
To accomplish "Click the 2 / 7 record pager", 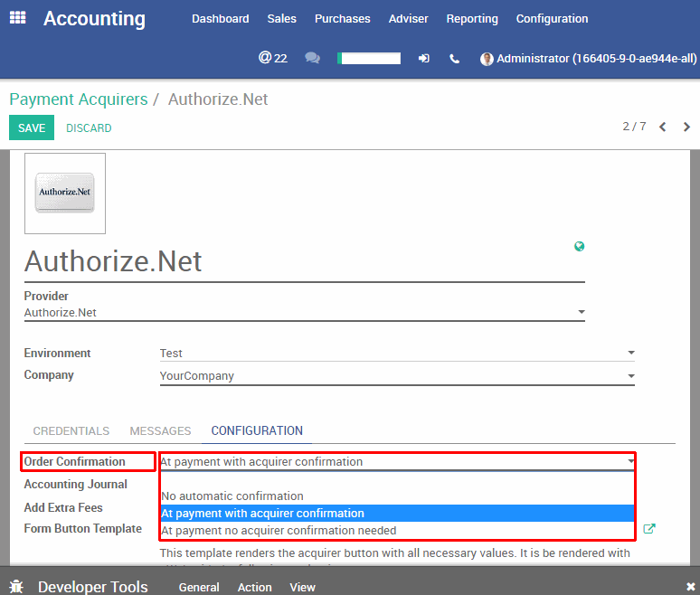I will [634, 127].
